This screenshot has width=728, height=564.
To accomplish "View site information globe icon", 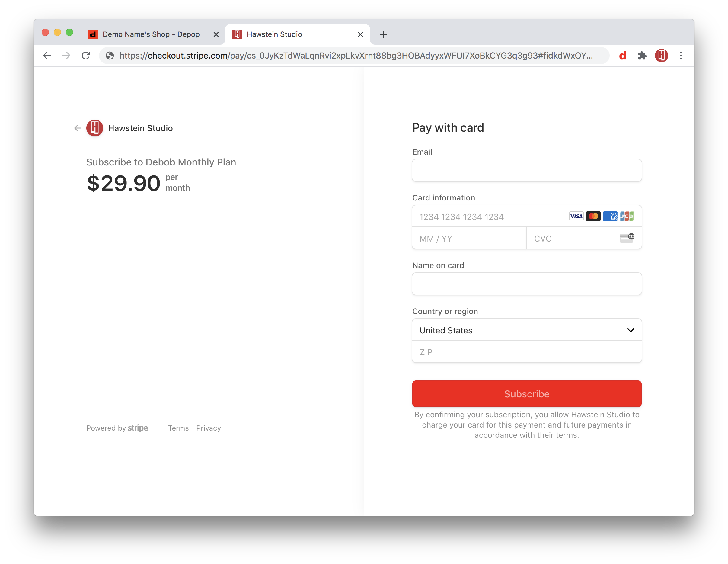I will pos(110,55).
